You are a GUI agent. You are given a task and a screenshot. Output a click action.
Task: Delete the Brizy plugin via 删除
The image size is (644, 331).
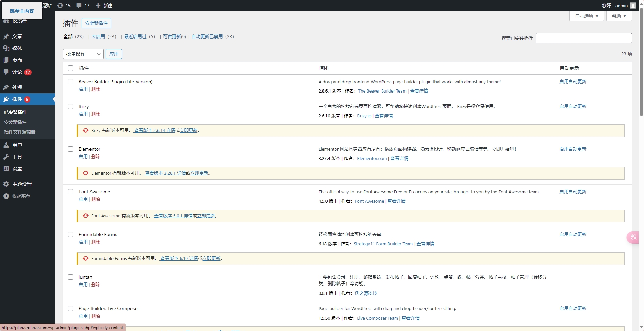(x=96, y=114)
